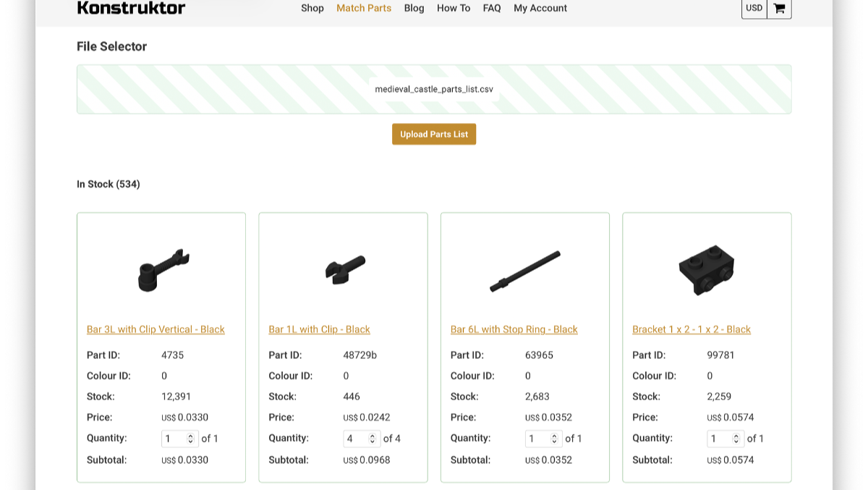Open the USD currency selector

754,8
